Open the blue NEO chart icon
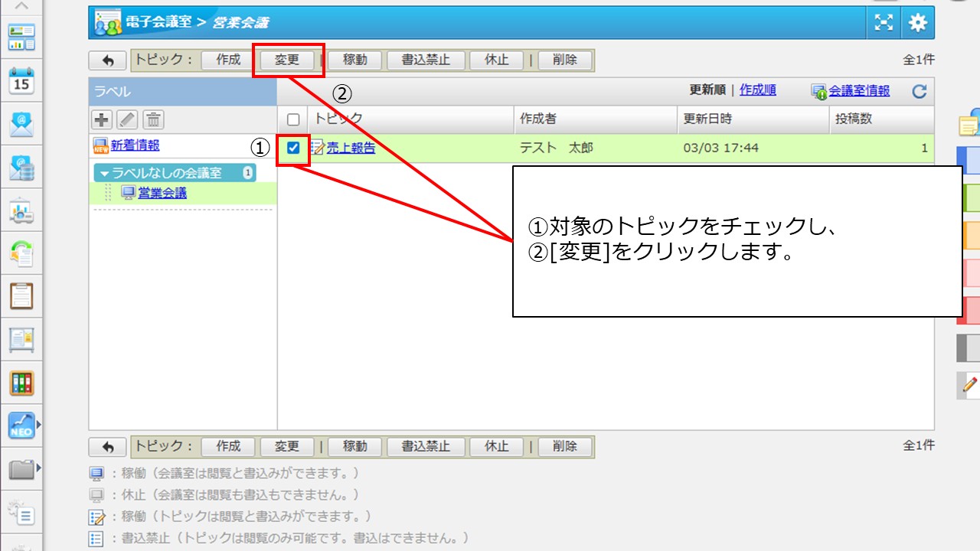 21,425
